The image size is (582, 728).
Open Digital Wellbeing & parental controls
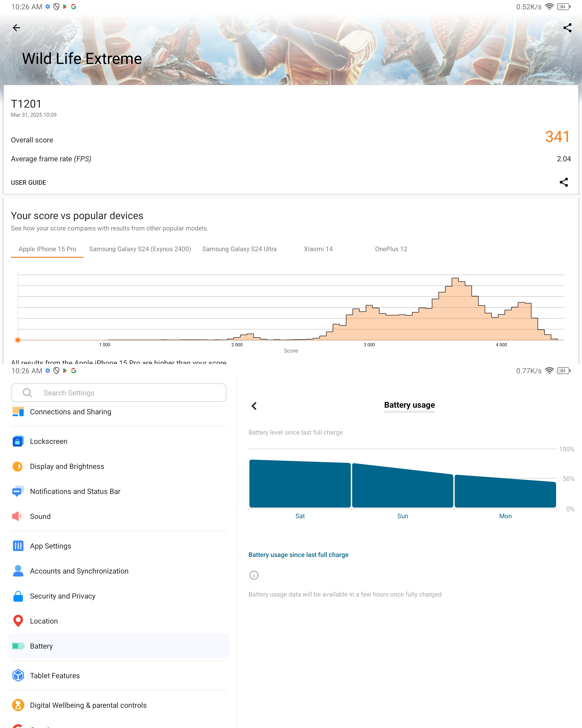coord(119,705)
